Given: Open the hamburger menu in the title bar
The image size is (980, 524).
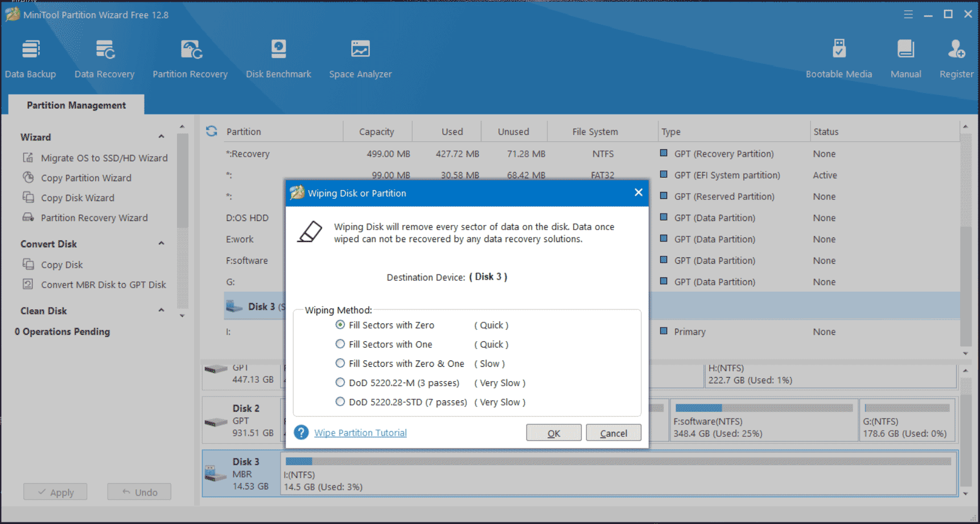Looking at the screenshot, I should point(908,14).
